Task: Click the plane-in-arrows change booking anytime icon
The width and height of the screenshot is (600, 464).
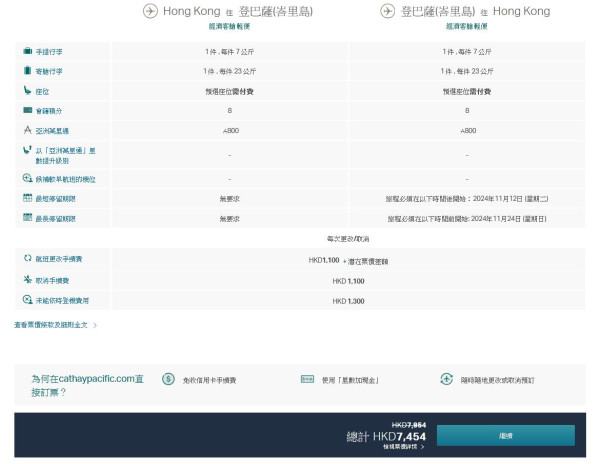Action: [447, 379]
